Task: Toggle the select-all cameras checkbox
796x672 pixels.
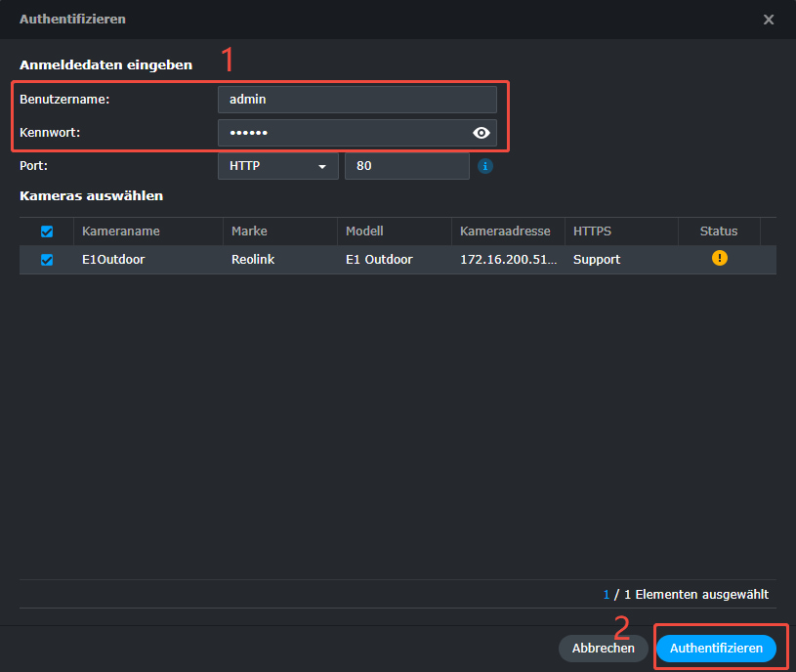Action: pos(47,231)
